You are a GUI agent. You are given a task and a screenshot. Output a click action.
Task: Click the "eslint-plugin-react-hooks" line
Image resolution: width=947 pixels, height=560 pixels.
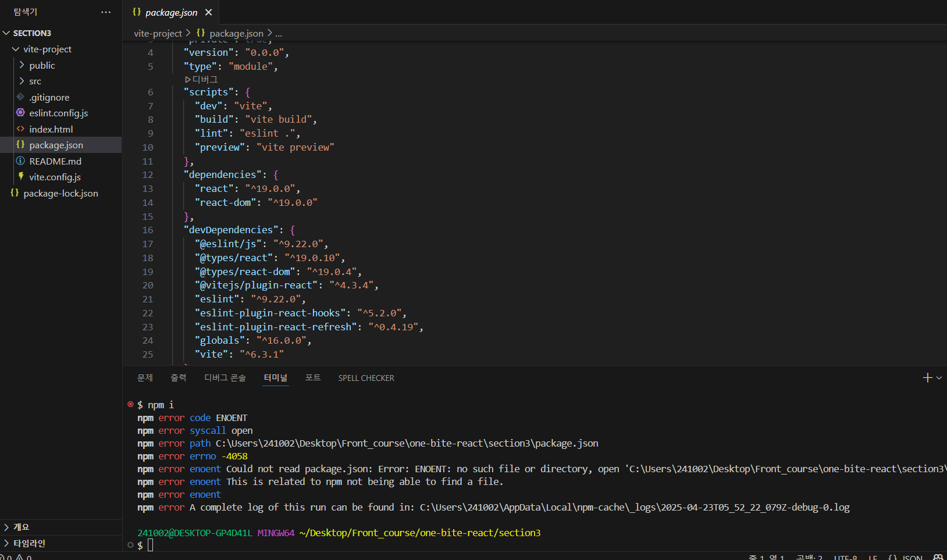pyautogui.click(x=301, y=313)
